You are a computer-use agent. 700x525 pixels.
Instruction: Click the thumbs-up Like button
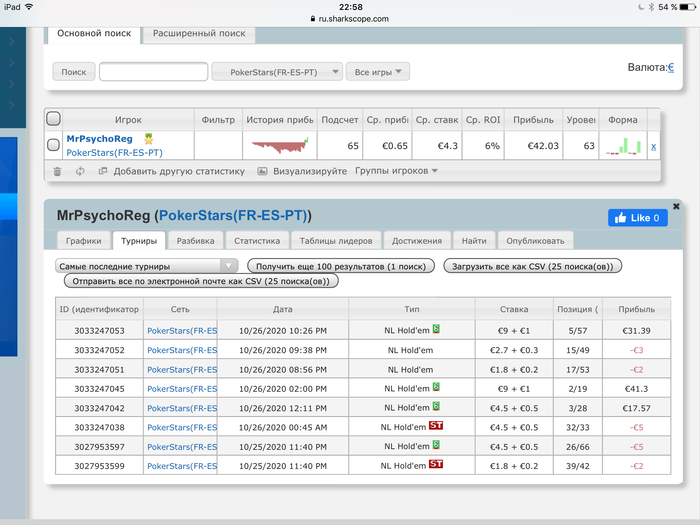pos(638,218)
